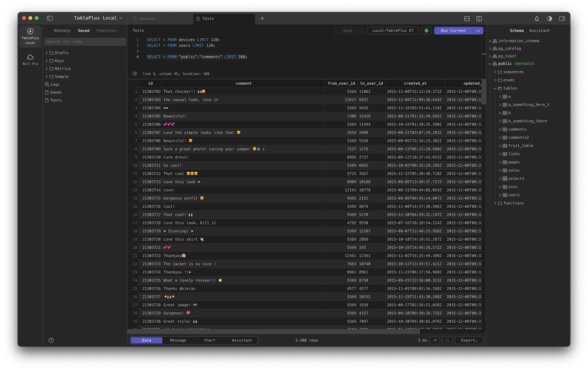Click the Bolt Pro cloud icon
588x370 pixels.
[30, 57]
